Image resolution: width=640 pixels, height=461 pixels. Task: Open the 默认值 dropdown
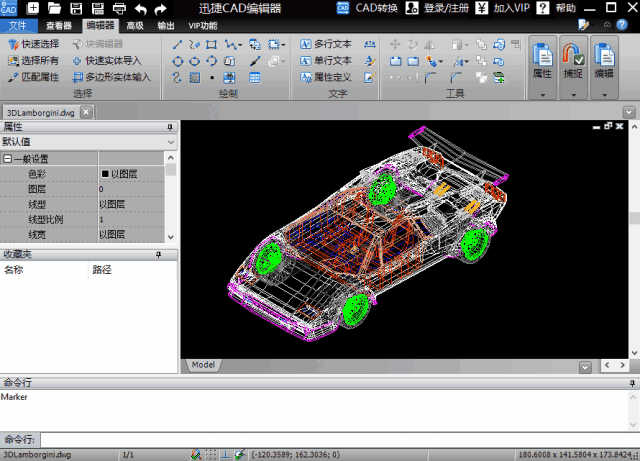click(x=171, y=142)
